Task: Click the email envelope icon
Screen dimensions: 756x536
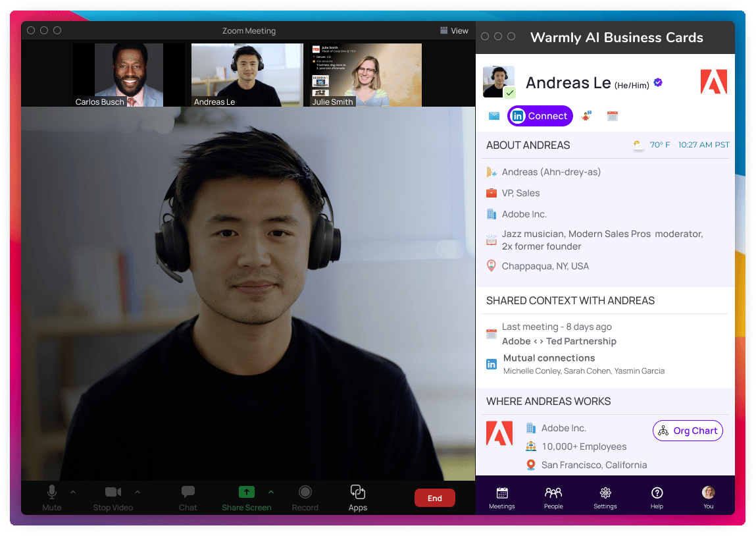Action: click(x=493, y=116)
